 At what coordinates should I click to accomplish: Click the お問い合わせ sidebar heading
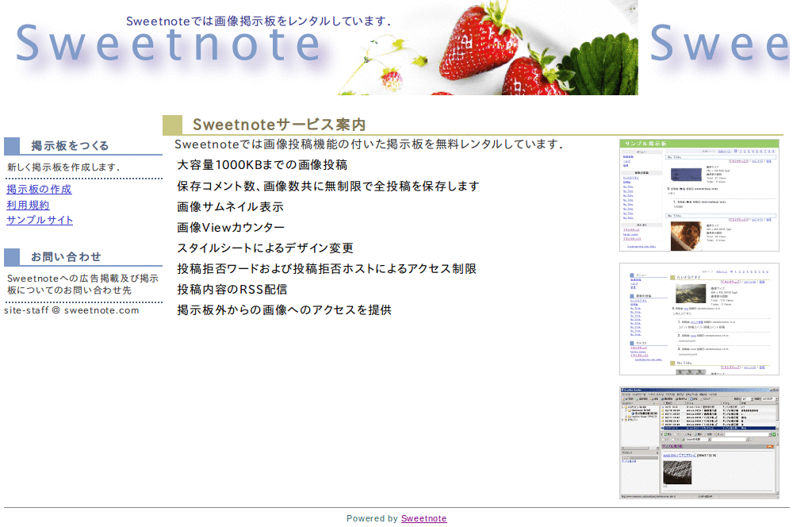pyautogui.click(x=66, y=256)
